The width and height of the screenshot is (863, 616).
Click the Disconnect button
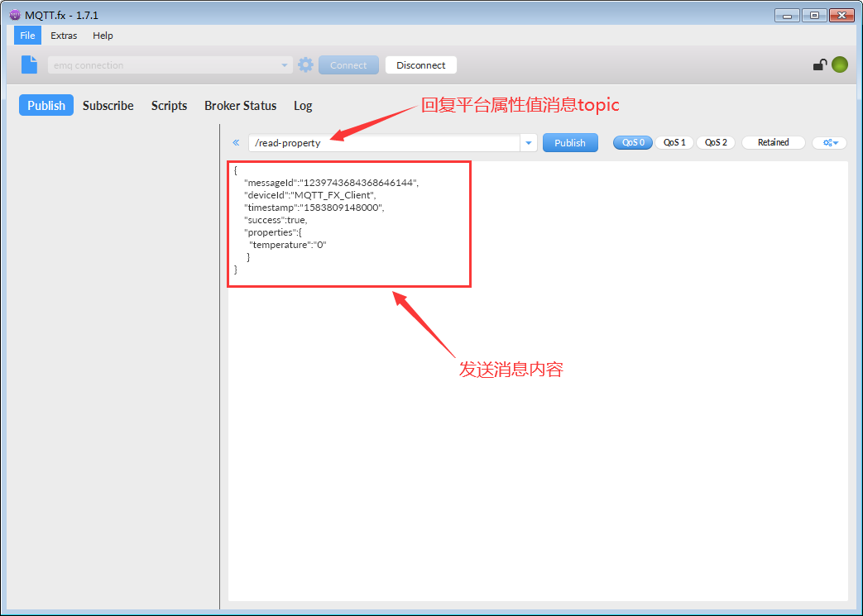point(420,65)
